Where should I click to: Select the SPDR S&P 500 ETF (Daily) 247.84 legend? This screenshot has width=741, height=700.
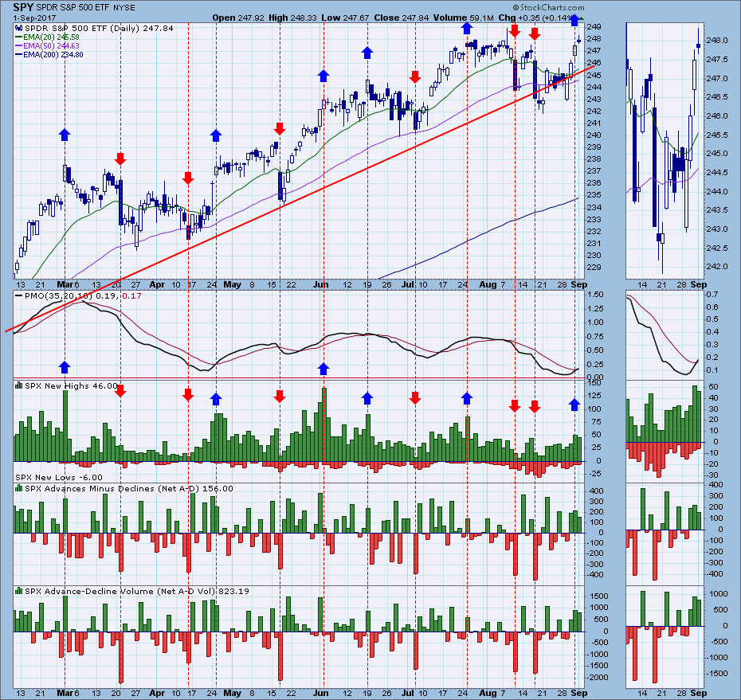[99, 29]
